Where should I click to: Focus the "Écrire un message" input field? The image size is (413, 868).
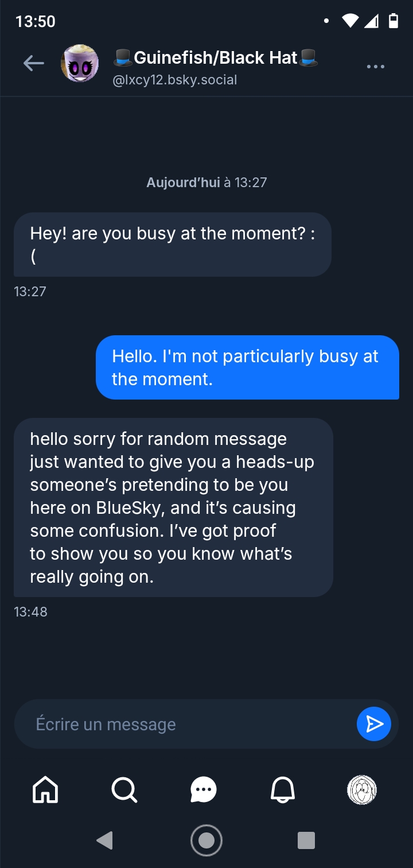184,724
